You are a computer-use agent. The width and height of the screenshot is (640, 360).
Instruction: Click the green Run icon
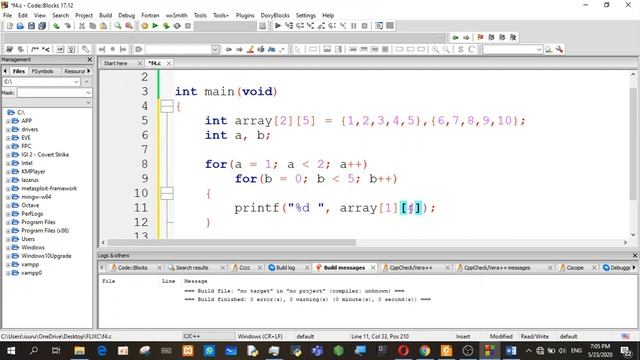(x=155, y=26)
